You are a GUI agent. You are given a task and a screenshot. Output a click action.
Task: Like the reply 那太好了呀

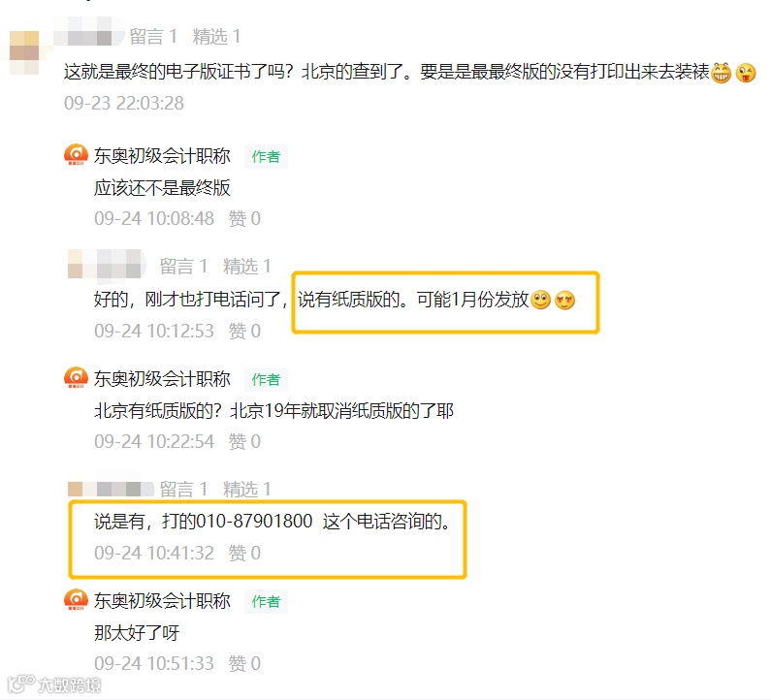pyautogui.click(x=244, y=663)
